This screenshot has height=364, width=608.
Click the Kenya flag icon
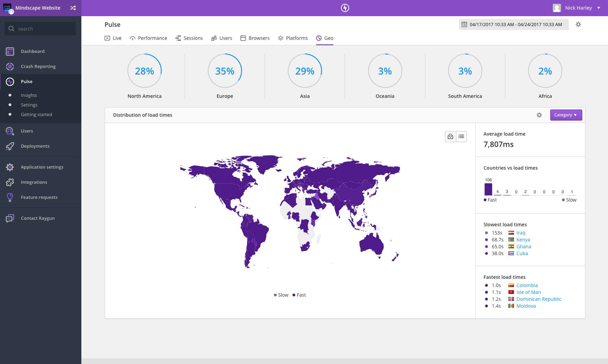point(511,240)
